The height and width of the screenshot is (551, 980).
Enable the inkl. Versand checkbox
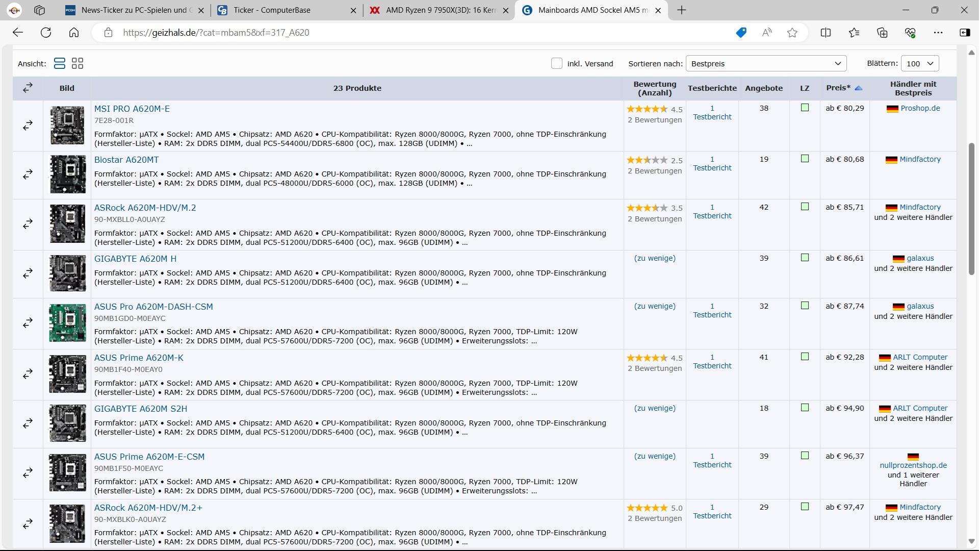(x=557, y=63)
